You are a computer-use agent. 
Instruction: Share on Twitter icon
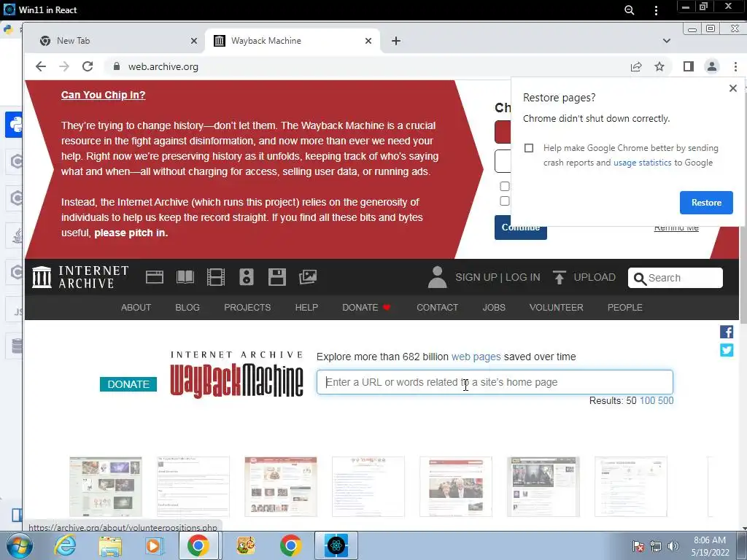point(727,351)
